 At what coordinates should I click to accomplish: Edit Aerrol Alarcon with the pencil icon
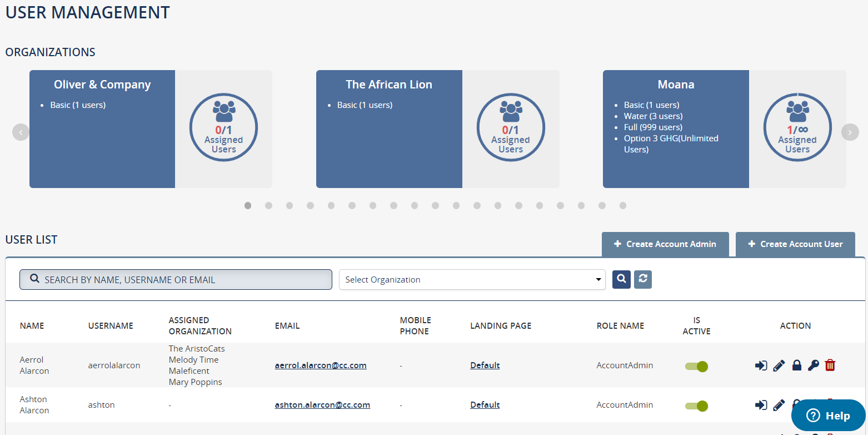click(779, 365)
